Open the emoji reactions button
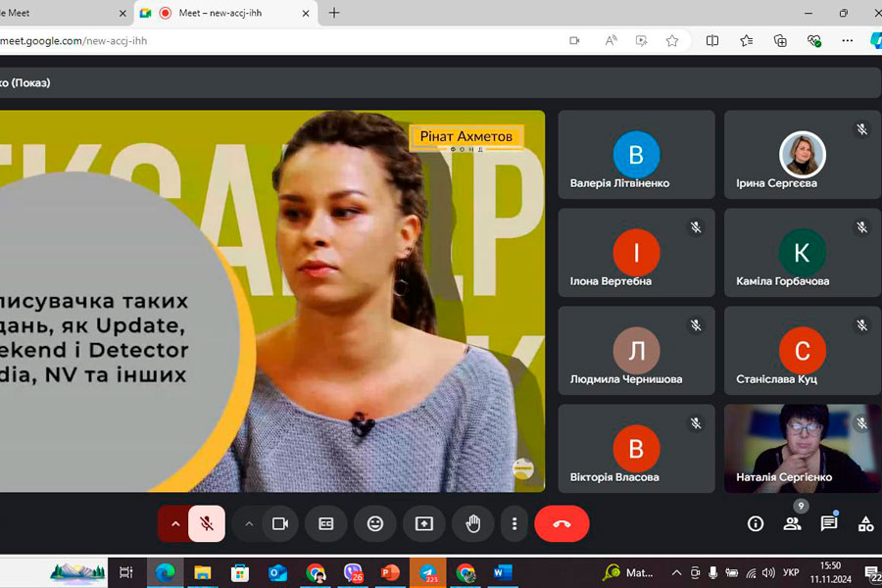The height and width of the screenshot is (588, 882). pyautogui.click(x=374, y=523)
